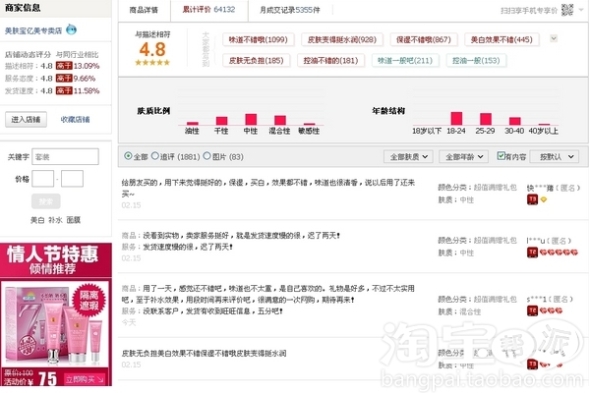Image resolution: width=590 pixels, height=393 pixels.
Task: Click the 中性 bar in skin-type chart
Action: tap(251, 119)
